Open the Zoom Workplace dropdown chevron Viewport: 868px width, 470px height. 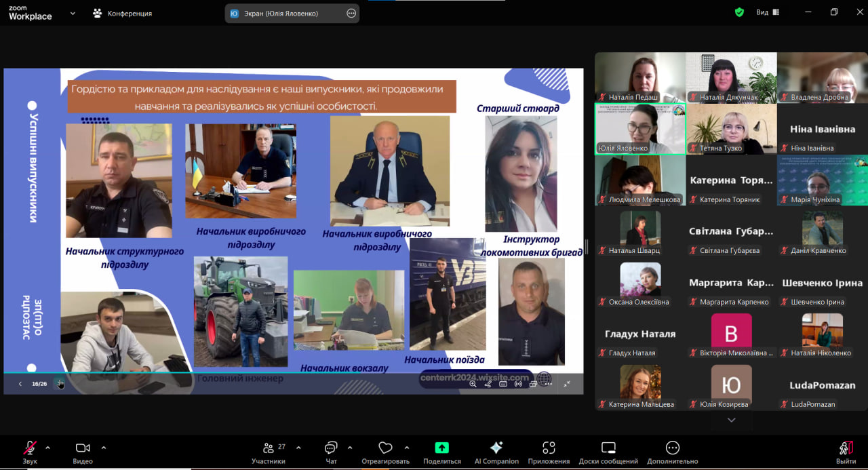tap(73, 13)
